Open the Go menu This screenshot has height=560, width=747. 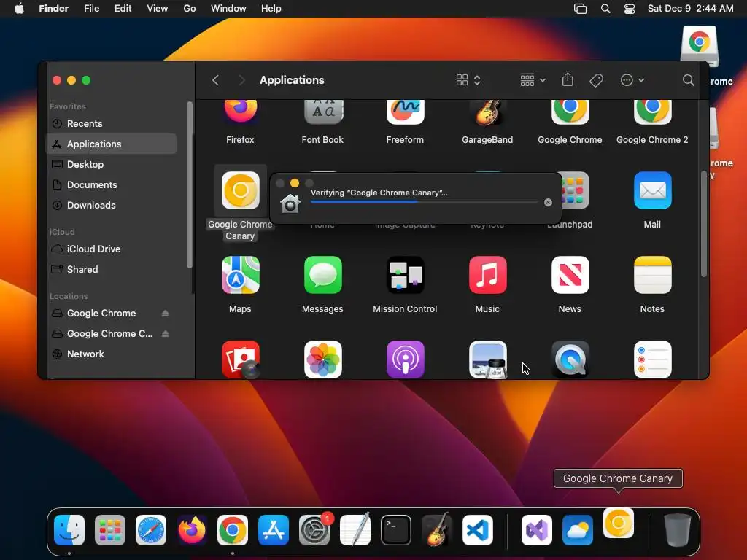coord(190,9)
